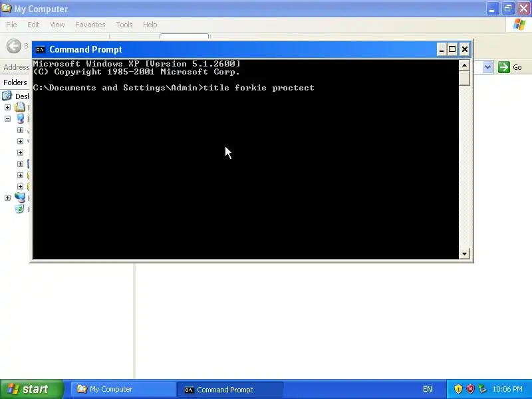Viewport: 532px width, 399px height.
Task: Open the Favorites menu in My Computer
Action: pyautogui.click(x=90, y=25)
